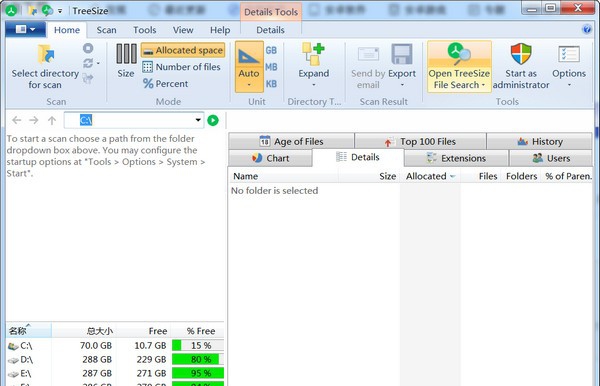Set unit to MB
Image resolution: width=600 pixels, height=386 pixels.
click(x=271, y=67)
